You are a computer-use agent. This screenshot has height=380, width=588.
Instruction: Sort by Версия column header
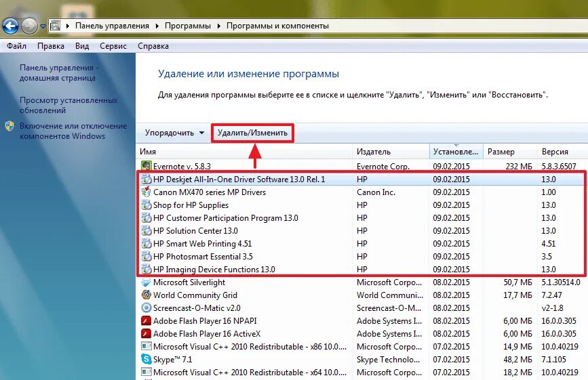click(562, 152)
